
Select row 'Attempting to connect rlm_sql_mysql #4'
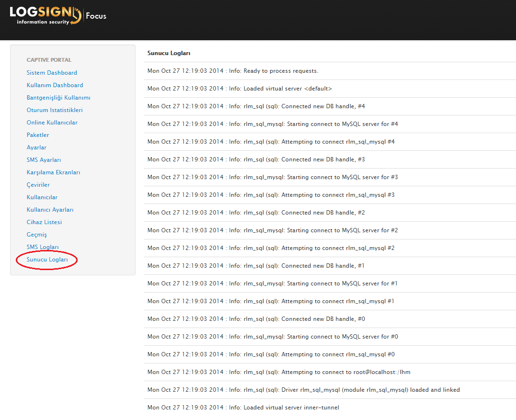330,142
